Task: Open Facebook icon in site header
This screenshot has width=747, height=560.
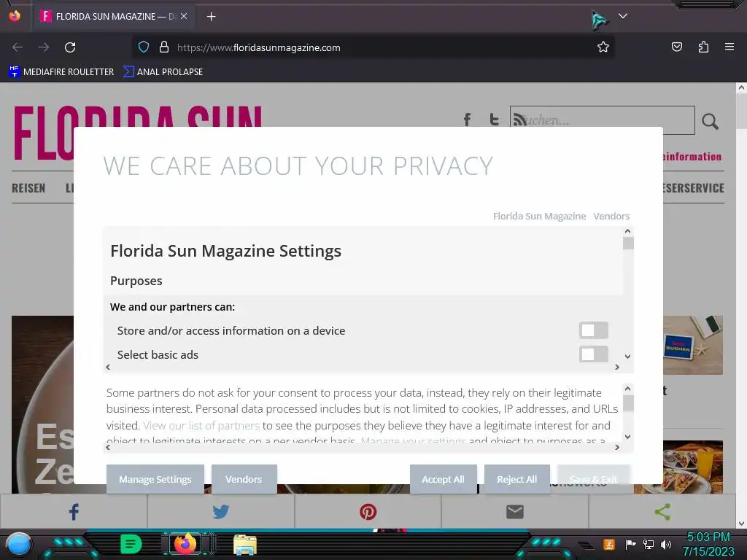Action: (x=468, y=120)
